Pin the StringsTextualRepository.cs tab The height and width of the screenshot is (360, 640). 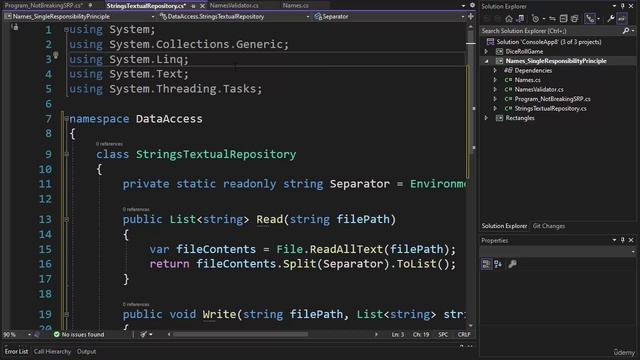193,6
